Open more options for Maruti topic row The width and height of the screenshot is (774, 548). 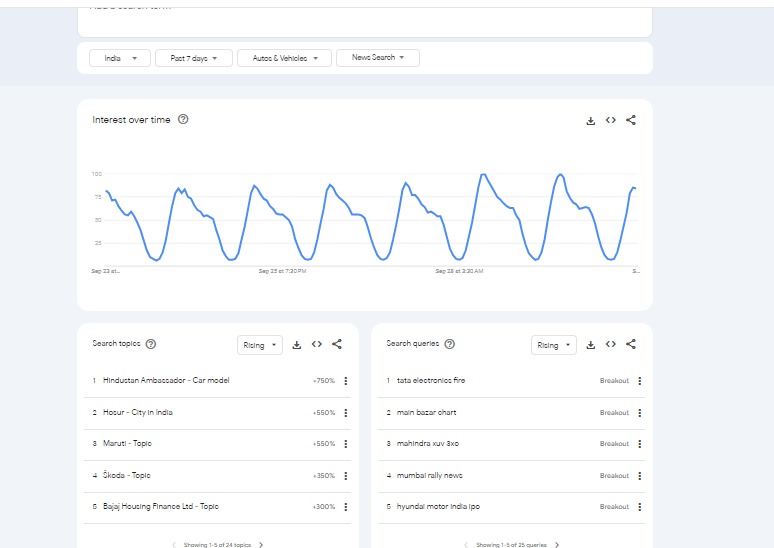pos(346,444)
